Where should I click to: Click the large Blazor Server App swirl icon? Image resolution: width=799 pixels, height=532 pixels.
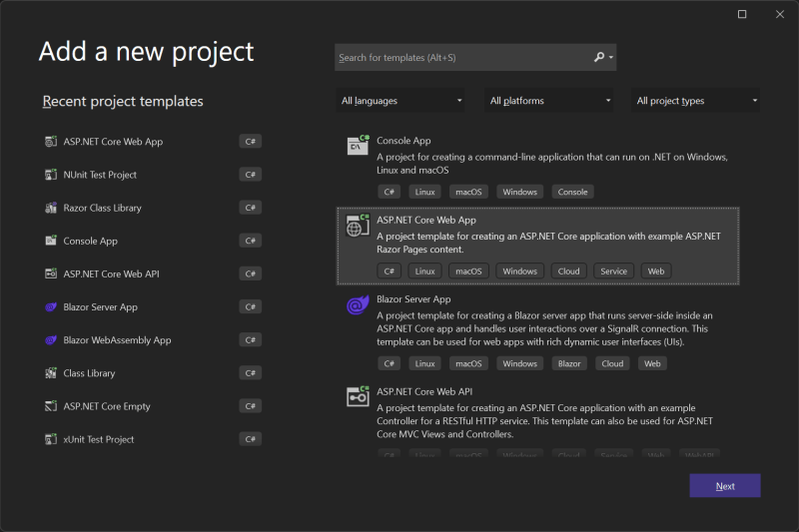pos(358,304)
